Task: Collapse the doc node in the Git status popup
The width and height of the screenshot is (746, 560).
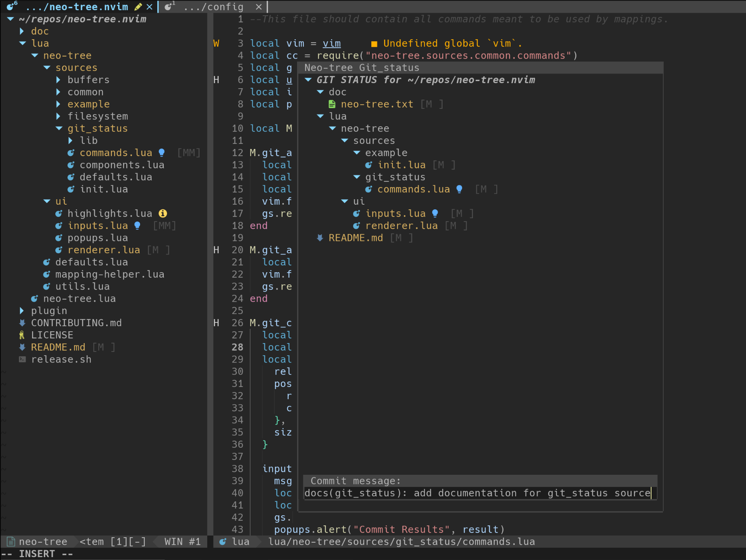Action: point(320,92)
